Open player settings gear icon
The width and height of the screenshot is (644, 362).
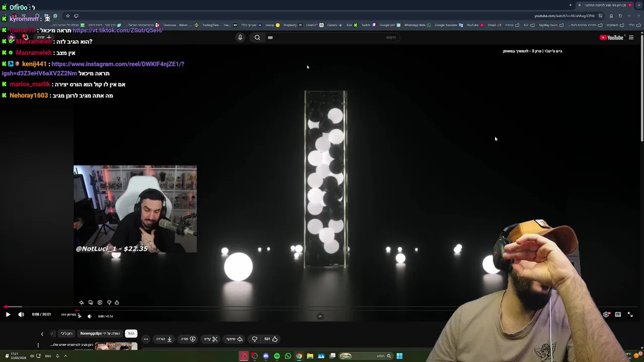click(x=606, y=314)
